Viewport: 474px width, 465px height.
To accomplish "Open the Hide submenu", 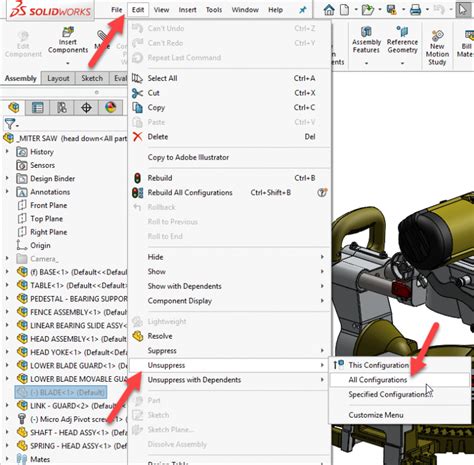I will click(230, 257).
